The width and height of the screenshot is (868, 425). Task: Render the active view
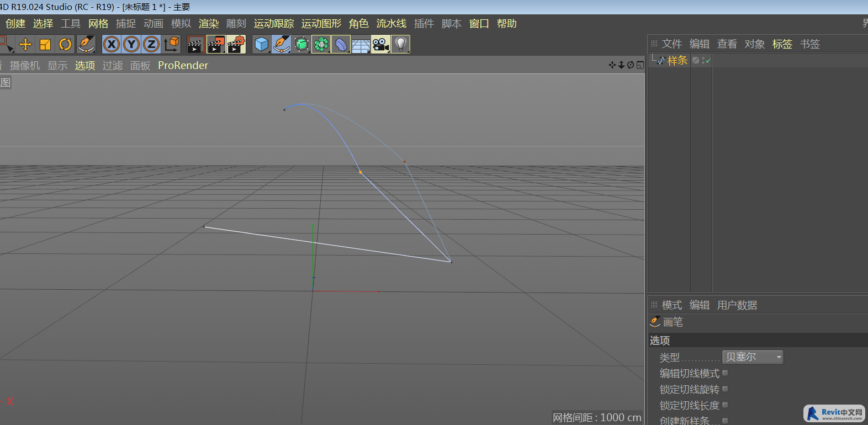(x=196, y=44)
